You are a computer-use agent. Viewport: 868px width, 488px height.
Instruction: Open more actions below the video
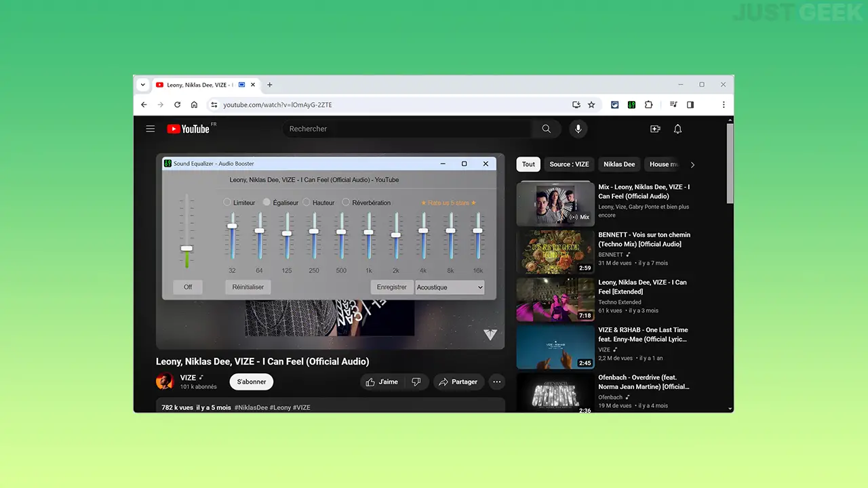497,382
